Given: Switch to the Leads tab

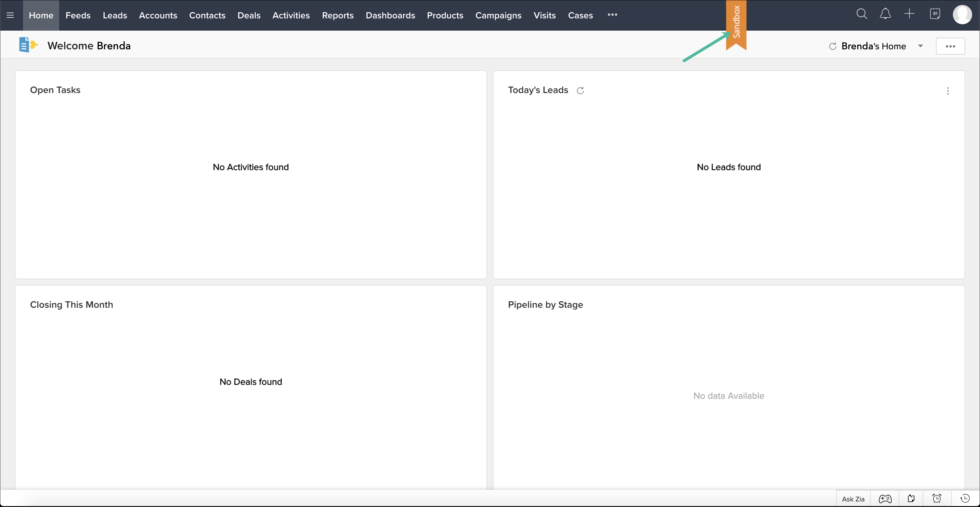Looking at the screenshot, I should [x=115, y=15].
